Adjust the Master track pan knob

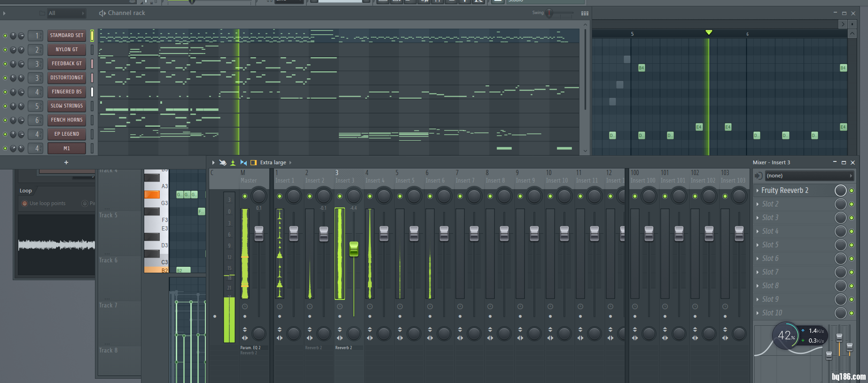(259, 196)
